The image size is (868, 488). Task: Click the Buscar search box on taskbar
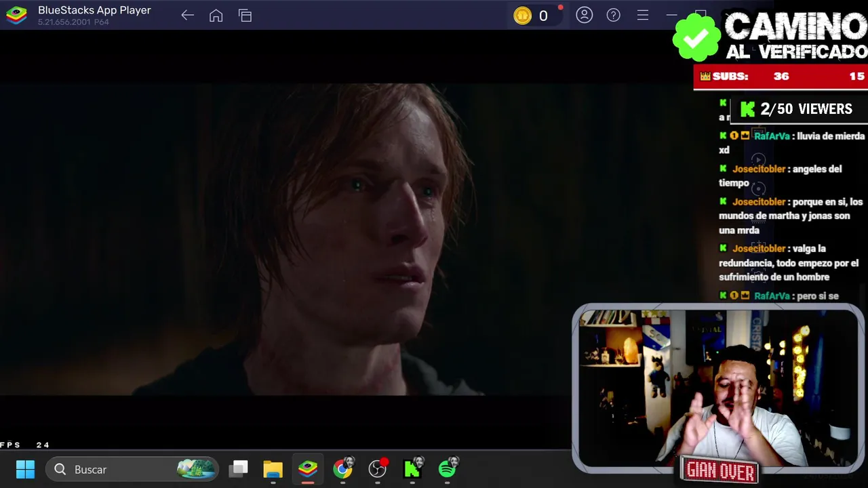pos(132,469)
